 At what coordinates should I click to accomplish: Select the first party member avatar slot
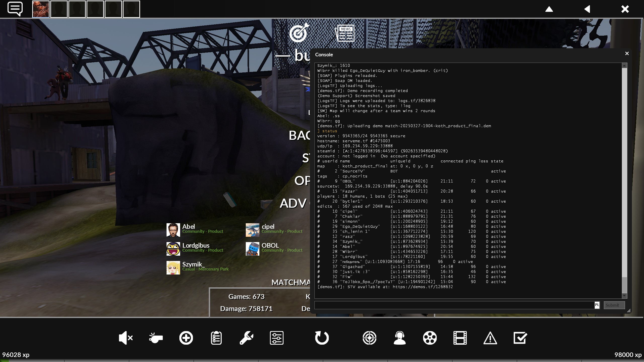(41, 9)
